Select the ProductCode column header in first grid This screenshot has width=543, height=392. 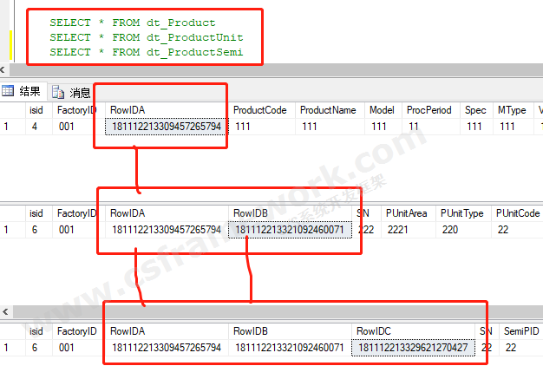pos(260,110)
